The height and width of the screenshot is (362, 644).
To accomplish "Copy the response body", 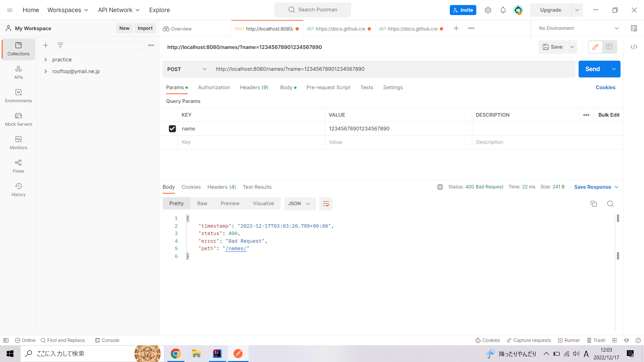I will (x=594, y=203).
